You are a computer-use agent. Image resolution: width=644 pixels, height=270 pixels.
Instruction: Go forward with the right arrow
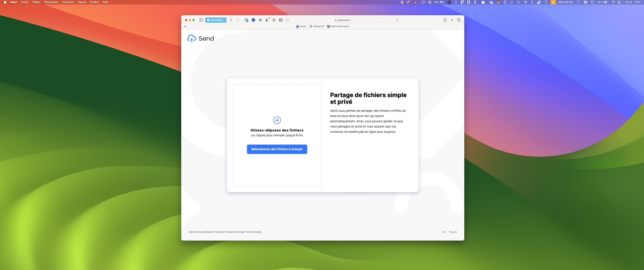(238, 20)
